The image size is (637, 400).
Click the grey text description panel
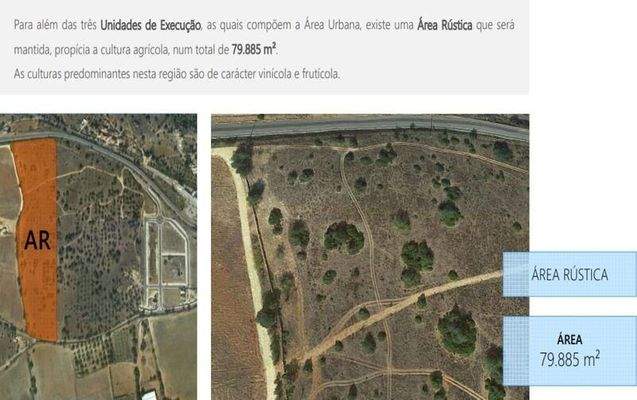coord(264,47)
